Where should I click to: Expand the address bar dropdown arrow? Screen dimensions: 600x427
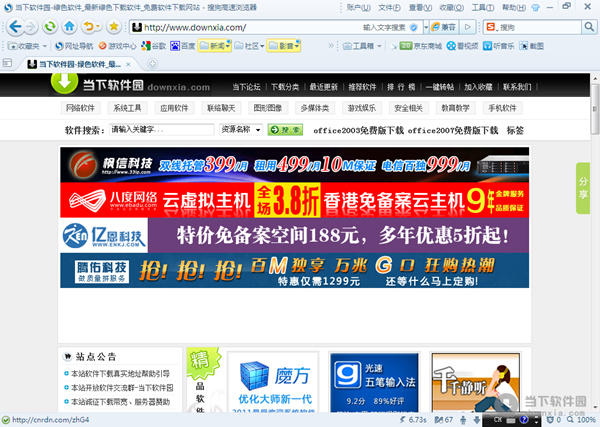click(x=426, y=28)
